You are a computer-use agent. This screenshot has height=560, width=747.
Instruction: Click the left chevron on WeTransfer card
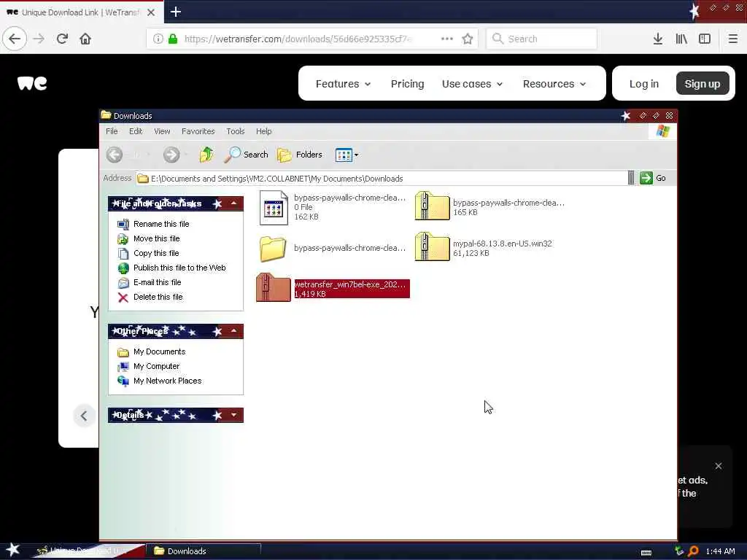pos(84,416)
